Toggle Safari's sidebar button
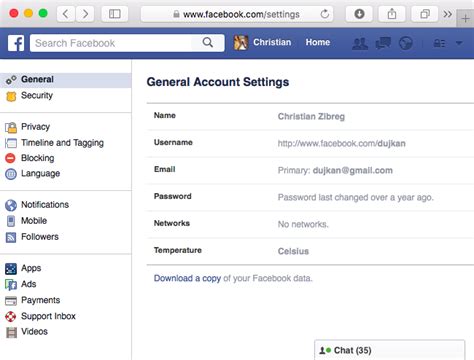Screen dimensions: 474x360 115,14
